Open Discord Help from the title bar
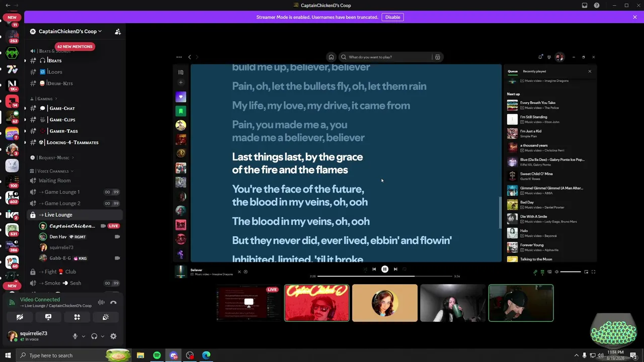This screenshot has height=362, width=644. 597,6
